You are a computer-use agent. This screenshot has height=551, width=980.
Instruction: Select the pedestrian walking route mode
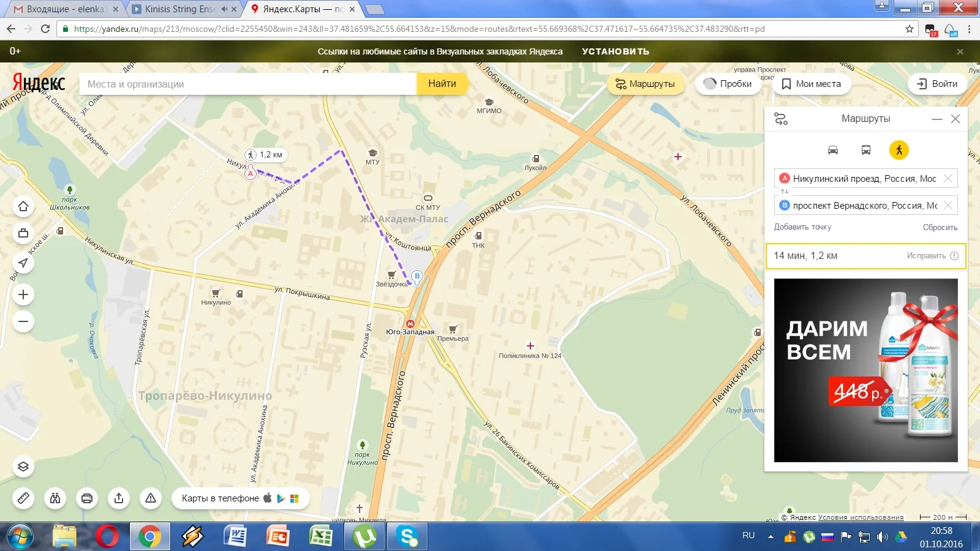(899, 150)
